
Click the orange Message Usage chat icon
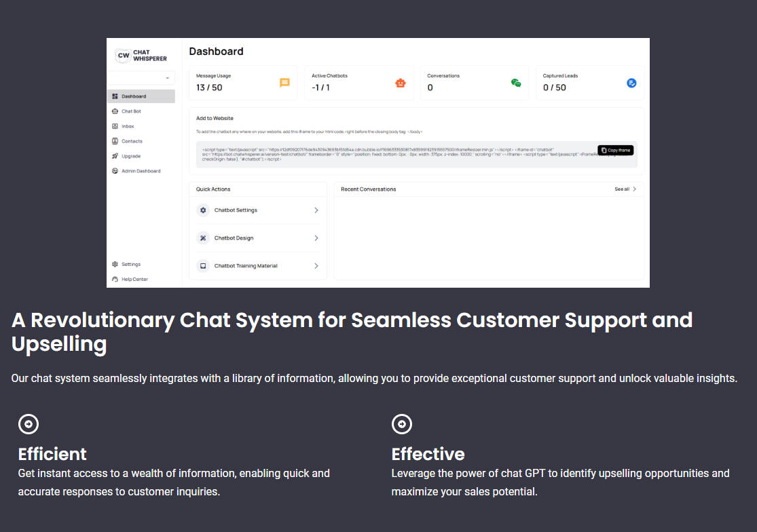point(285,83)
